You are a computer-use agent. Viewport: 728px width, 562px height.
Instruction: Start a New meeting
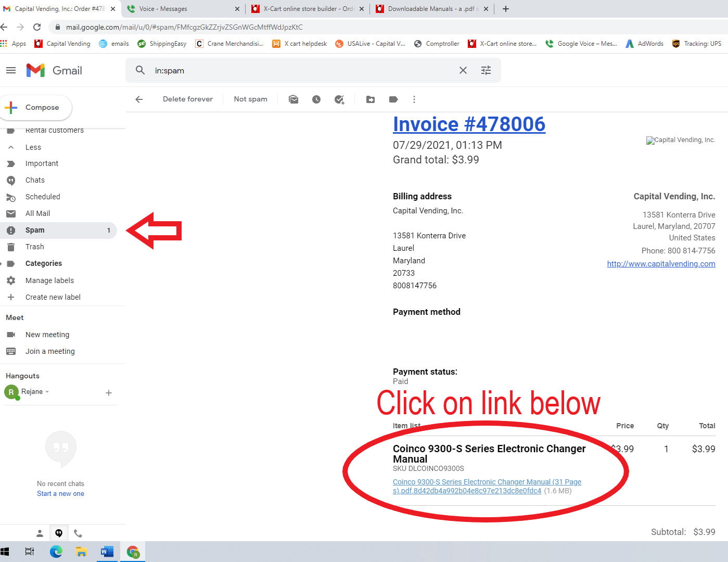[47, 335]
